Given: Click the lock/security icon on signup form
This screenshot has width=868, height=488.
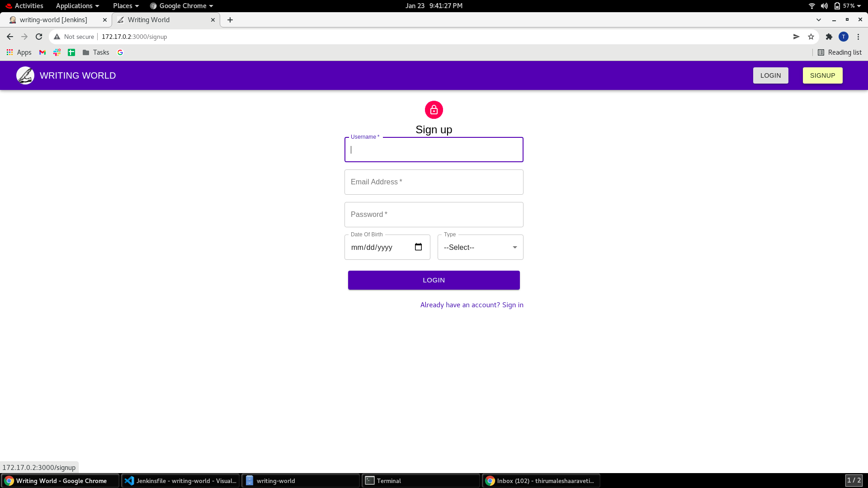Looking at the screenshot, I should click(434, 110).
